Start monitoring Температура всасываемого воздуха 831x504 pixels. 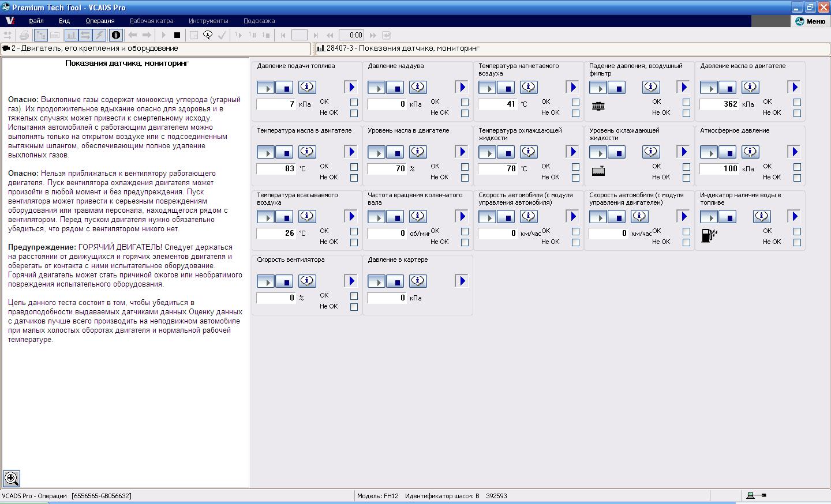click(x=265, y=216)
